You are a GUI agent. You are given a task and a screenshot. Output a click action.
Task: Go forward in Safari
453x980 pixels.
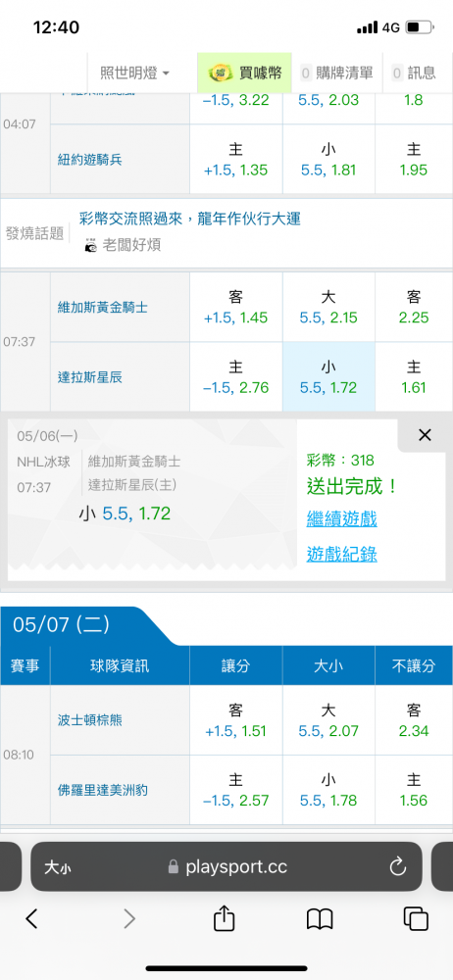pos(129,918)
